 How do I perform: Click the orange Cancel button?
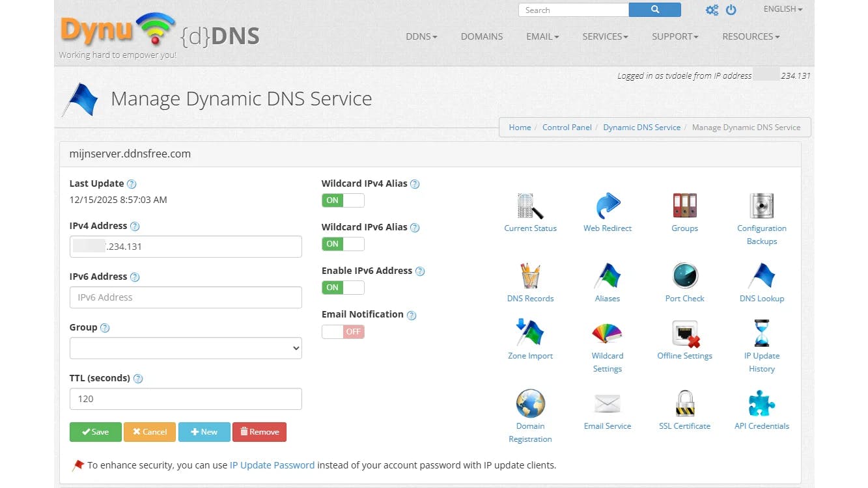click(150, 432)
